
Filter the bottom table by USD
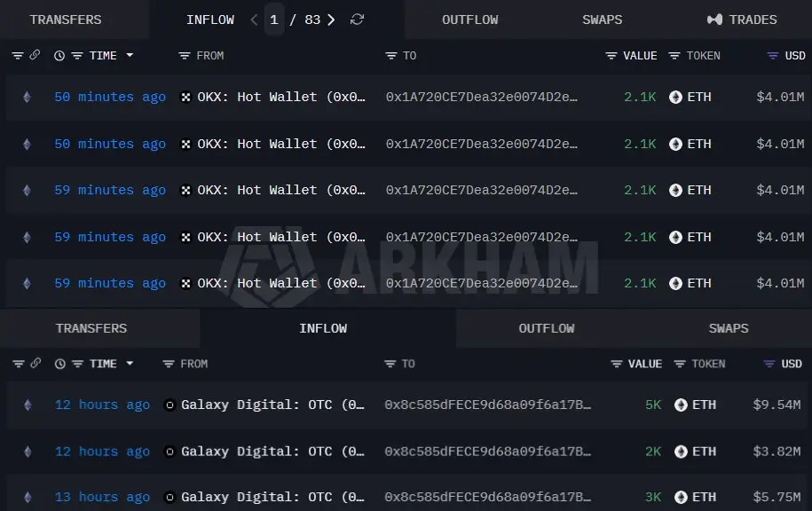click(x=769, y=364)
